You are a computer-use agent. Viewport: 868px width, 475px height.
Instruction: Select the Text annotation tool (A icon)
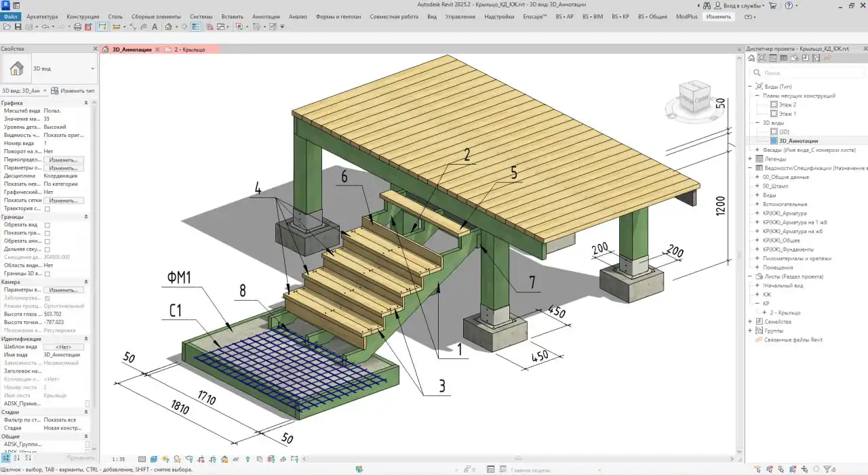point(155,26)
